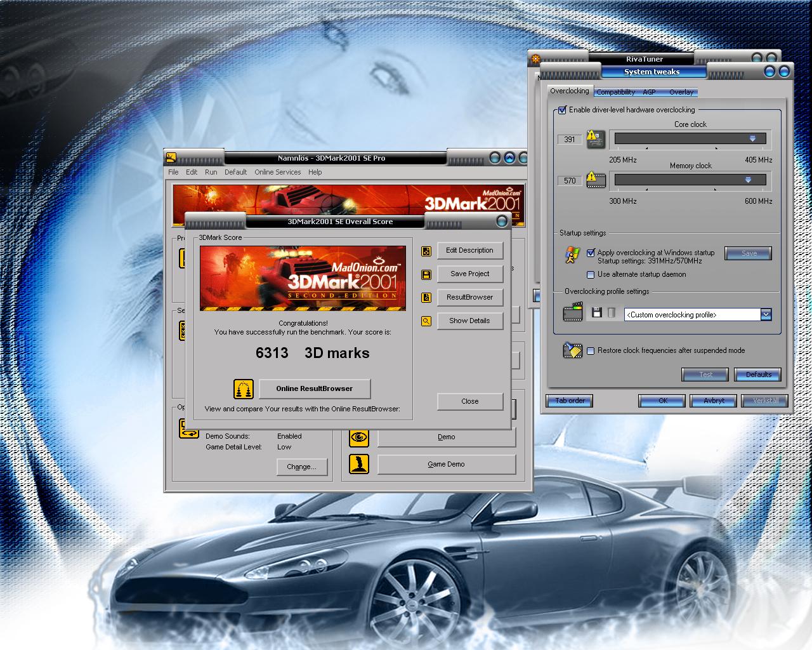Click the 6313 3D marks score text

[312, 353]
